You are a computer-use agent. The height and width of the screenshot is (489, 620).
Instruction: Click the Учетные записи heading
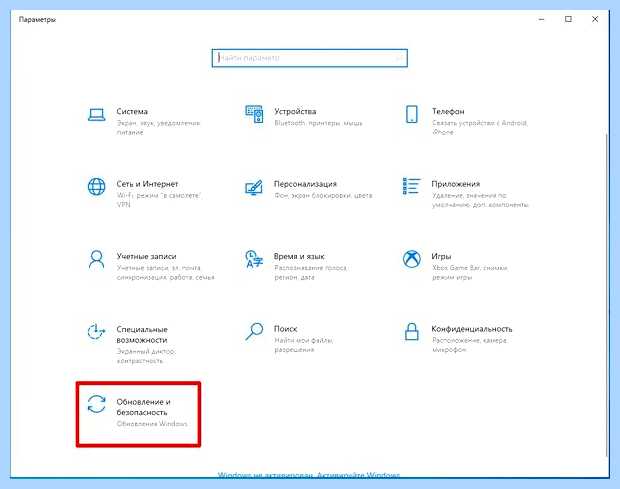point(146,256)
